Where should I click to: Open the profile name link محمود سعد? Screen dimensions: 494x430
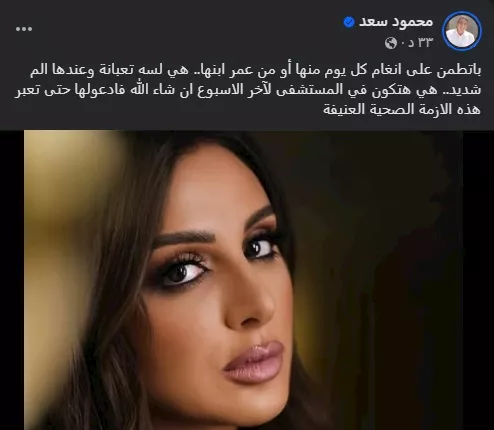[396, 22]
